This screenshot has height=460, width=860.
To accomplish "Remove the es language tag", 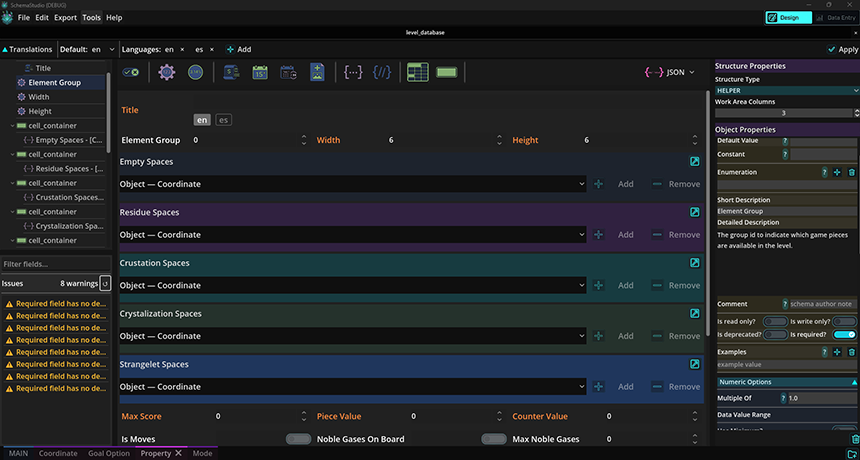I will point(212,49).
